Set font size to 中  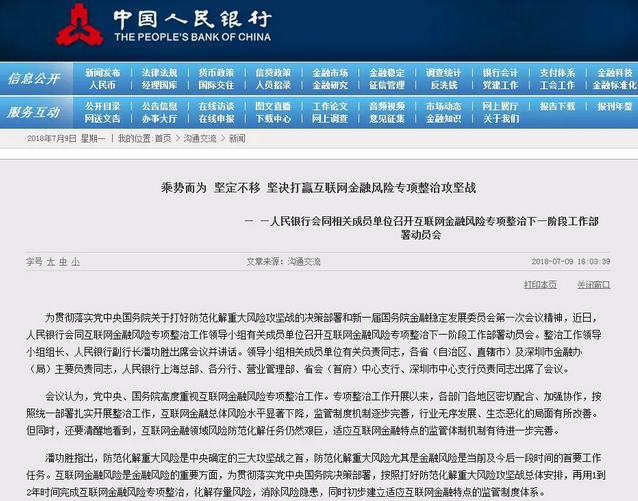point(63,262)
